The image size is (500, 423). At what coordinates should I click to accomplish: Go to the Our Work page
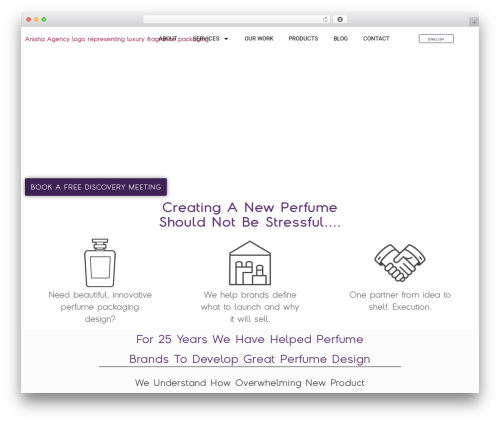tap(259, 39)
